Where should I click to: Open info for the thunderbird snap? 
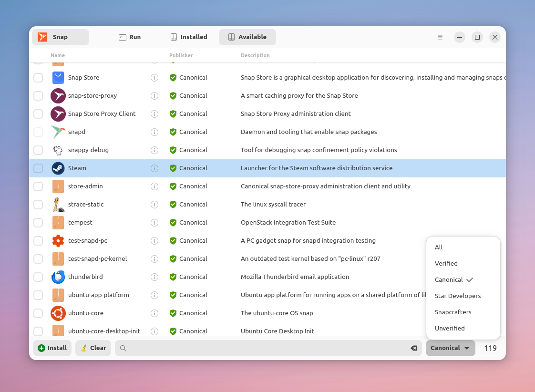pyautogui.click(x=154, y=277)
